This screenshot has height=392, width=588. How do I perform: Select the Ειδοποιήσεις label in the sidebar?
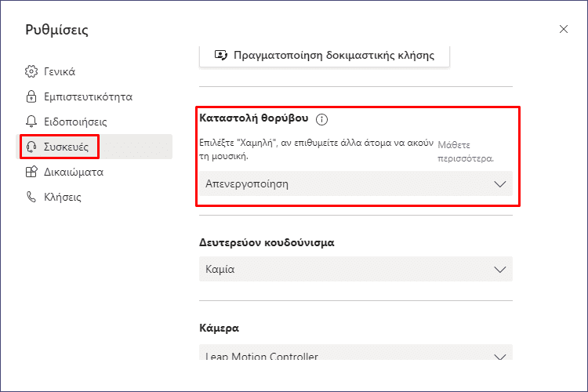[75, 122]
